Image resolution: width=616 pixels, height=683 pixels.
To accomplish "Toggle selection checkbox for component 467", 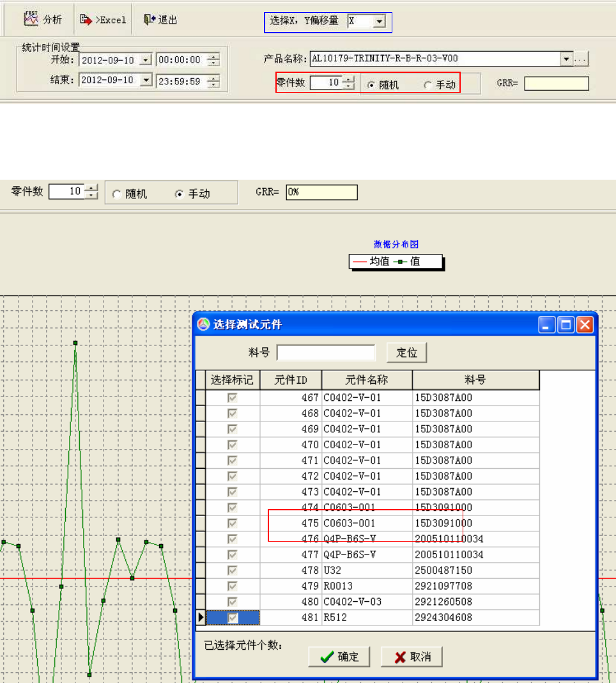I will tap(233, 398).
